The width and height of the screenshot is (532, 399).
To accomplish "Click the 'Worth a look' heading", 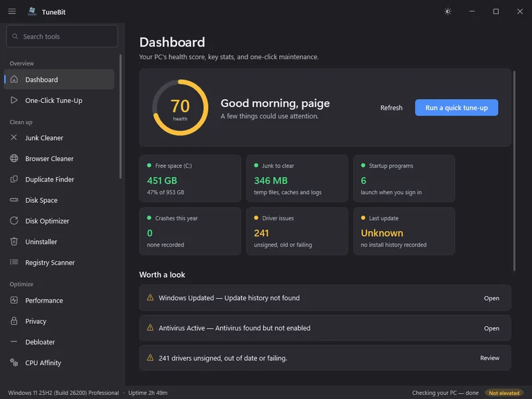I will (x=162, y=275).
